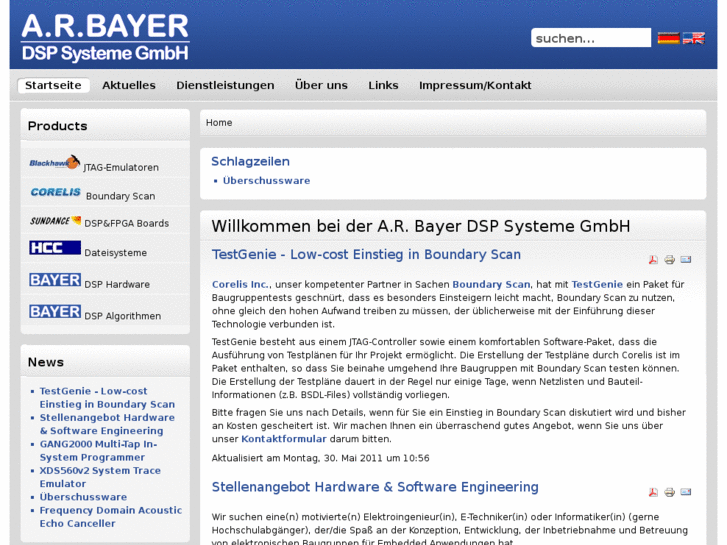This screenshot has width=727, height=545.
Task: Follow the Boundary Scan link in article text
Action: (491, 284)
